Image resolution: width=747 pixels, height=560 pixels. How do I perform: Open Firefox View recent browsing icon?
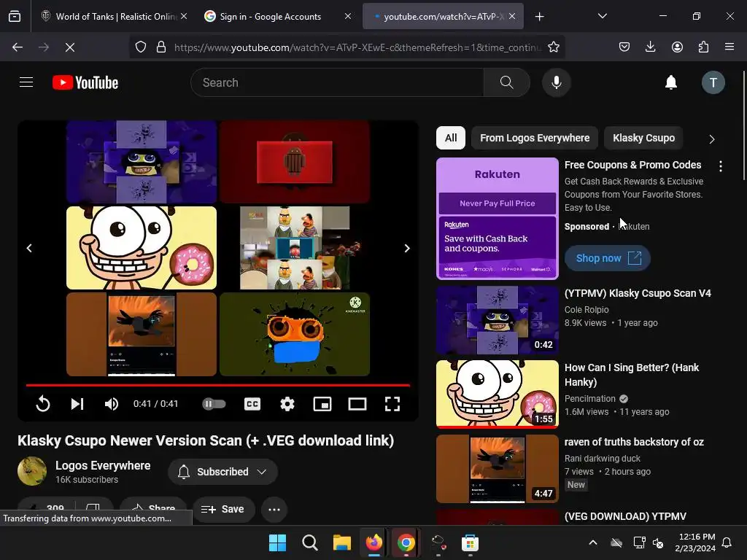15,17
